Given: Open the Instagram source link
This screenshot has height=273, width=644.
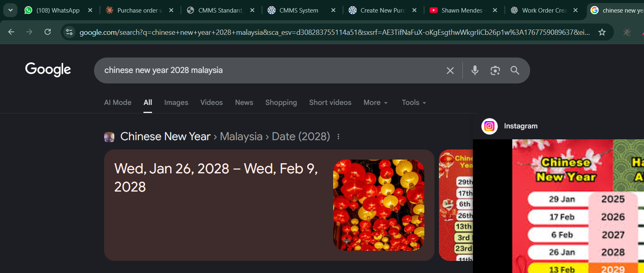Looking at the screenshot, I should pyautogui.click(x=520, y=126).
